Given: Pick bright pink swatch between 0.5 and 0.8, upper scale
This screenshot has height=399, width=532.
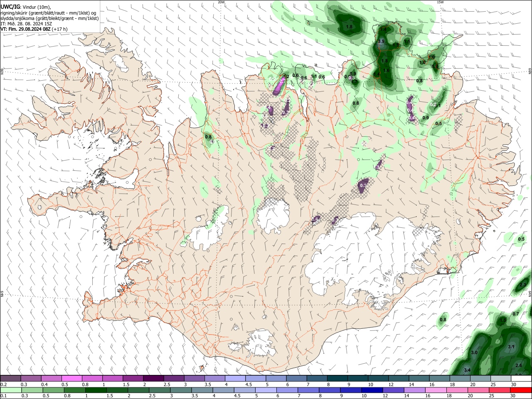Looking at the screenshot, I should click(x=71, y=379).
